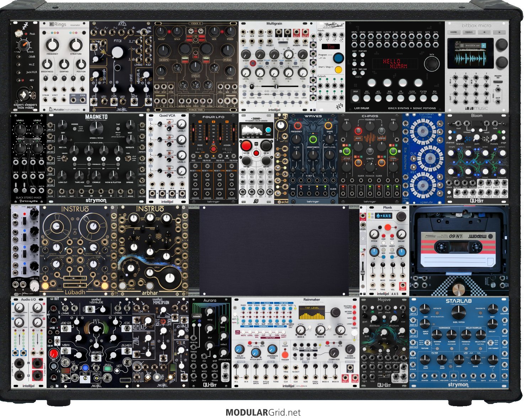Viewport: 527px width, 420px height.
Task: Click the Multigrain TONE knob
Action: click(303, 72)
